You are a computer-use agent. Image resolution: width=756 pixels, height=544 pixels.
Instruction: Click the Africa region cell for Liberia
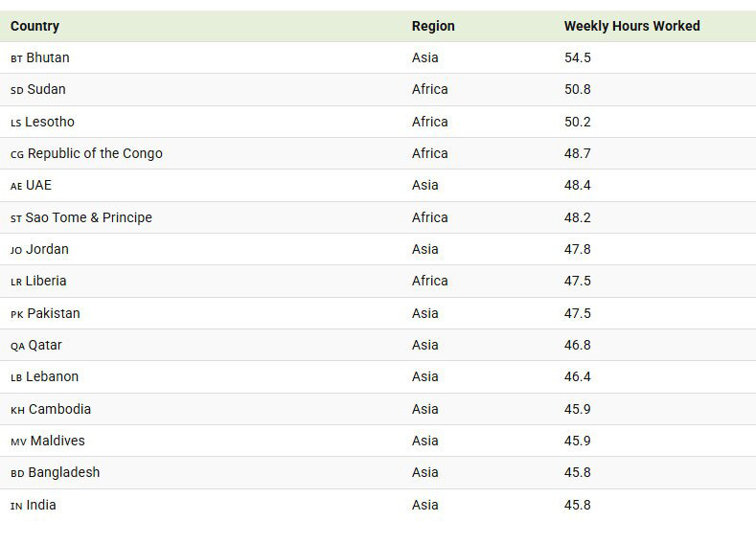[429, 281]
